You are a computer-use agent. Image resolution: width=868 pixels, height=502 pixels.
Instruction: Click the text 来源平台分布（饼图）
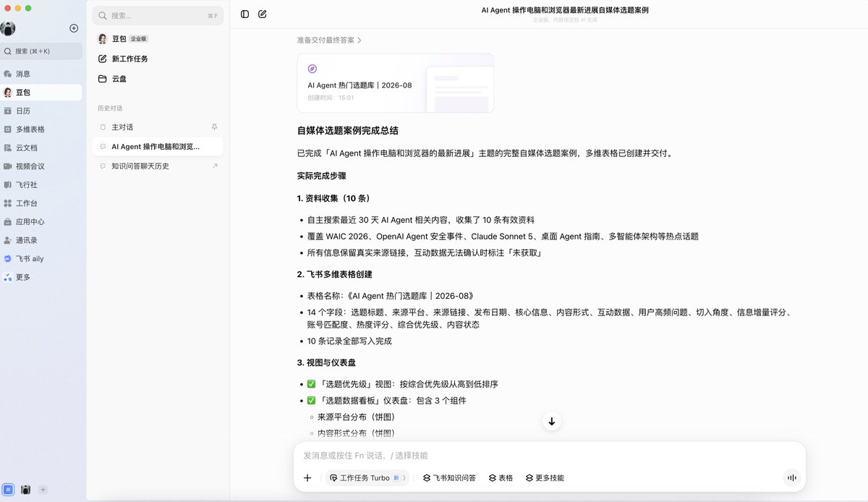pyautogui.click(x=357, y=417)
